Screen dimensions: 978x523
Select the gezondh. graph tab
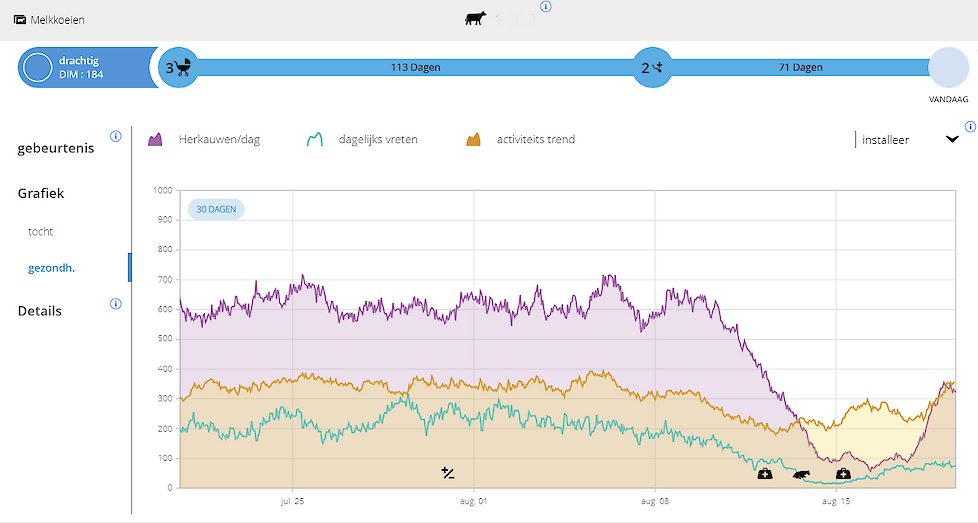click(52, 267)
